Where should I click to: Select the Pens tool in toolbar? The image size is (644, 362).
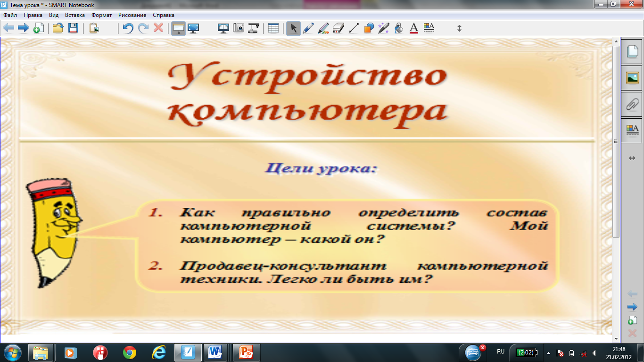click(x=308, y=28)
